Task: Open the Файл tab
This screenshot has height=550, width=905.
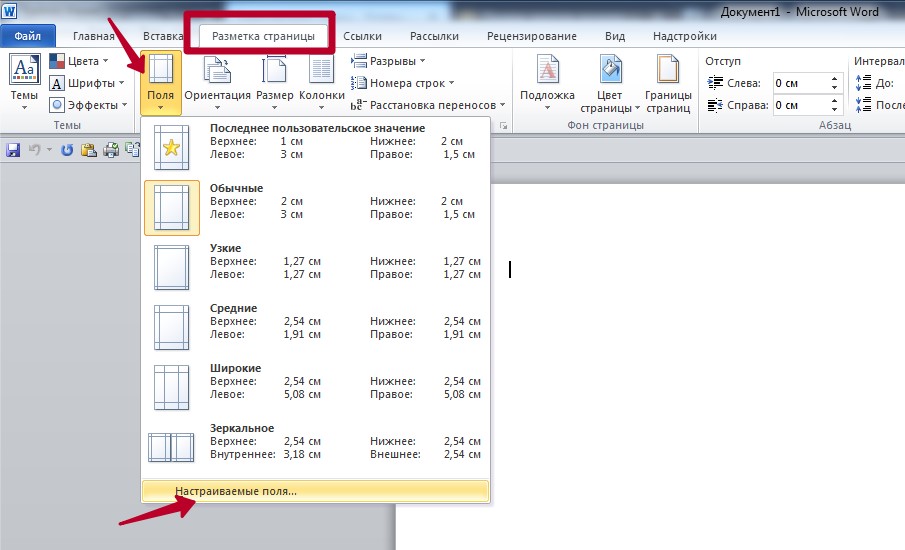Action: click(x=27, y=36)
